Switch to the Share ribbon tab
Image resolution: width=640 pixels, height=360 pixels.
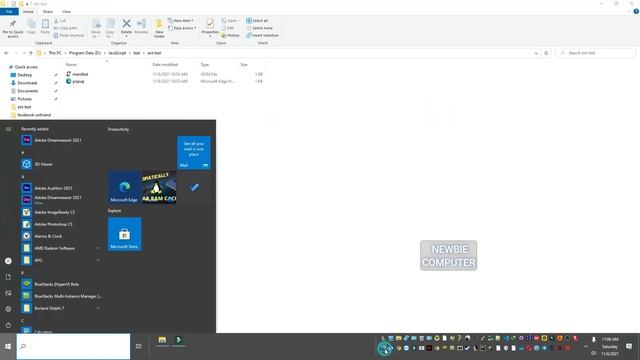(x=48, y=11)
